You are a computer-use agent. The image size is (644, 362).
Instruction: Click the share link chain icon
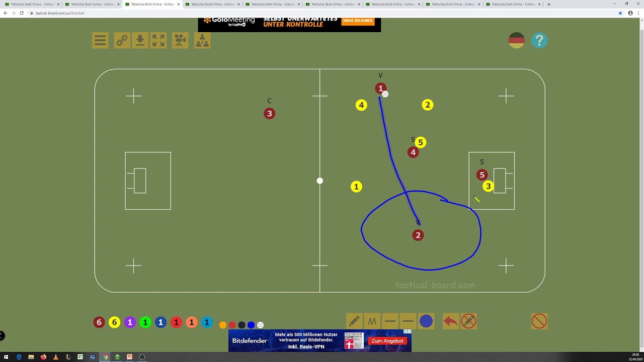[x=122, y=41]
